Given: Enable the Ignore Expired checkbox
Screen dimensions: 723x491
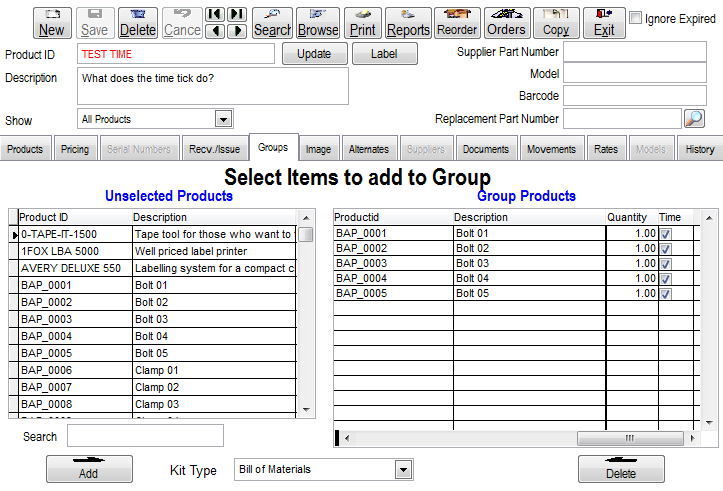Looking at the screenshot, I should click(x=636, y=18).
